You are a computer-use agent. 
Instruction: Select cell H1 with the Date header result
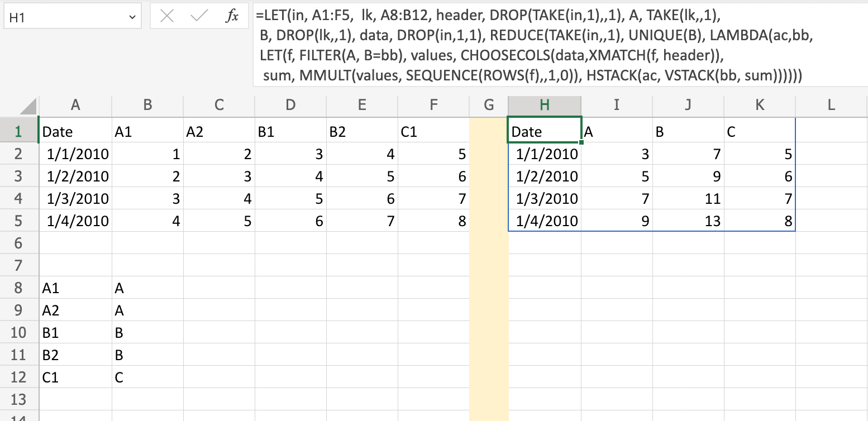pyautogui.click(x=544, y=131)
